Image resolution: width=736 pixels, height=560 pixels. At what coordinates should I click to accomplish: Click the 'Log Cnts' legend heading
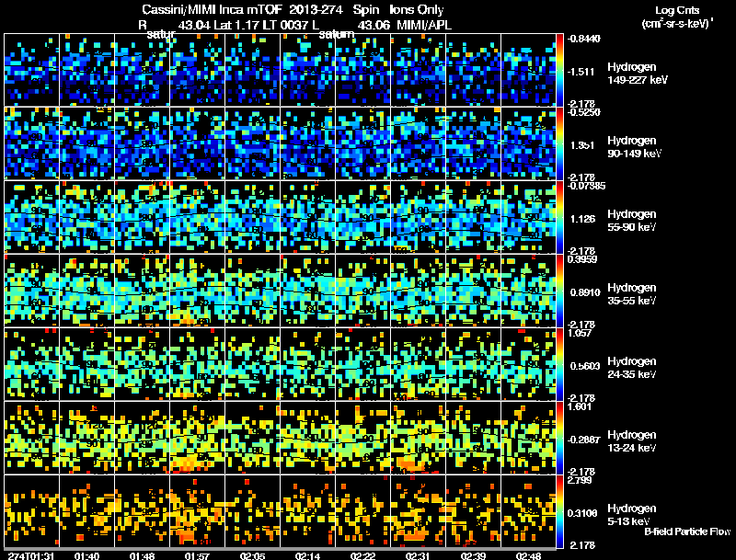click(x=677, y=10)
